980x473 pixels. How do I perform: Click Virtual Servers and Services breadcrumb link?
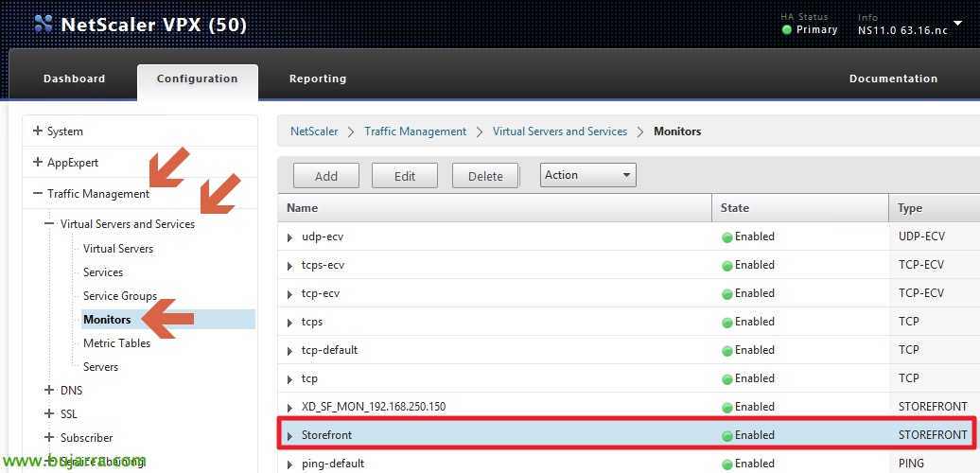click(x=560, y=131)
